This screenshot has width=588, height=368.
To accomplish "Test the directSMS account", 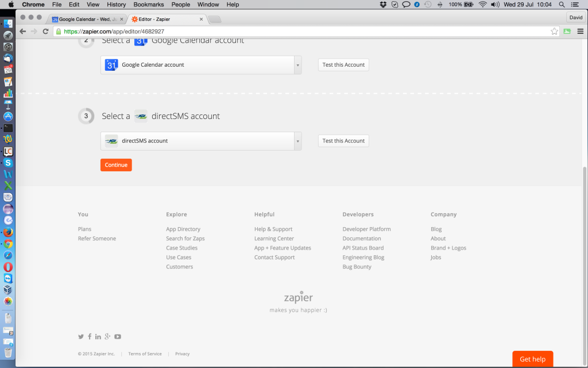I will coord(343,141).
